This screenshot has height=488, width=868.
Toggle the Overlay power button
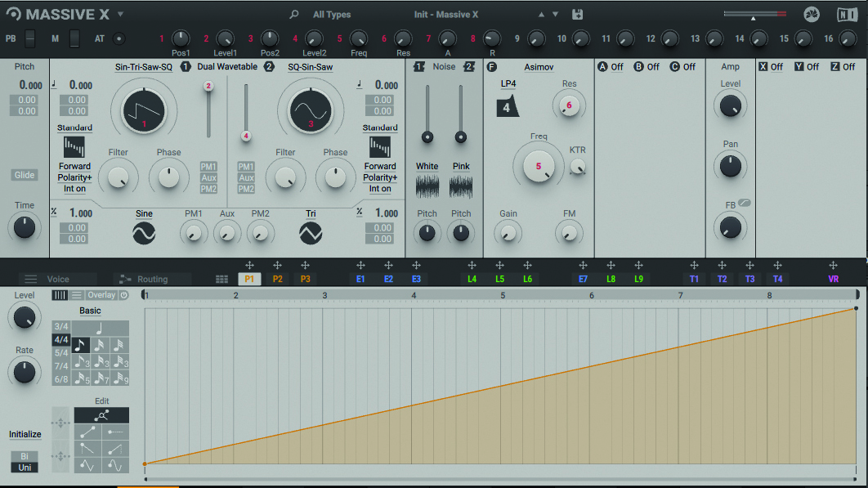coord(124,295)
